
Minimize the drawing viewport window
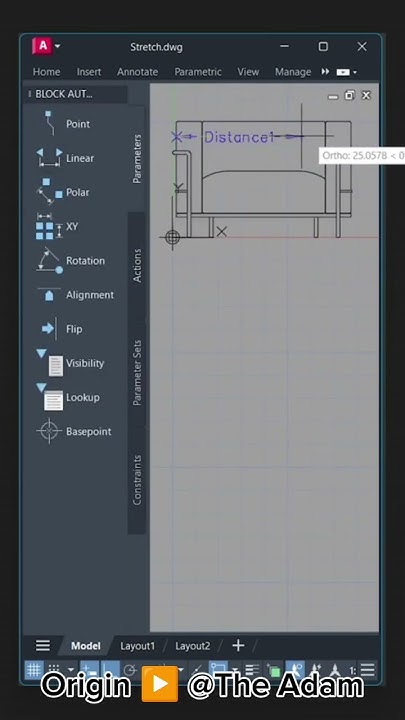click(333, 96)
